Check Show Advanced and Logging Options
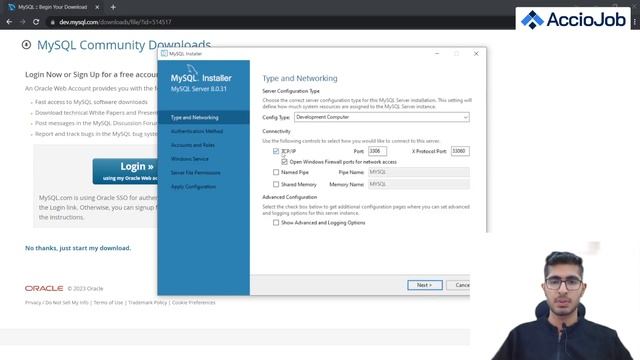This screenshot has height=360, width=640. pyautogui.click(x=276, y=222)
